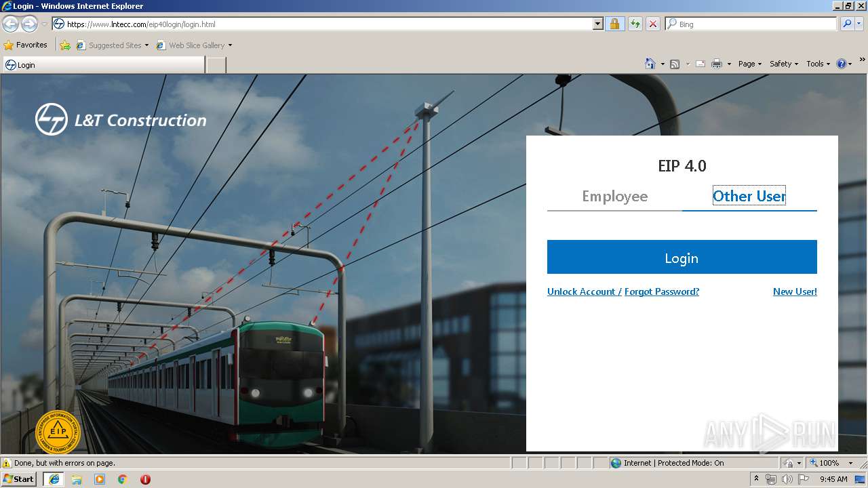This screenshot has width=868, height=488.
Task: Click the Home page icon
Action: tap(650, 64)
